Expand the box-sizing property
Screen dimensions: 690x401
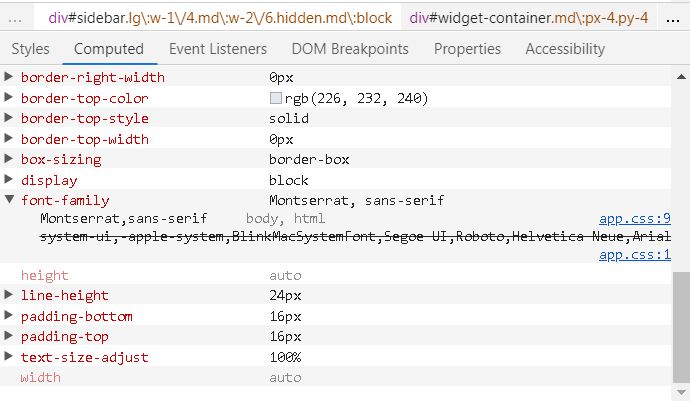(8, 158)
